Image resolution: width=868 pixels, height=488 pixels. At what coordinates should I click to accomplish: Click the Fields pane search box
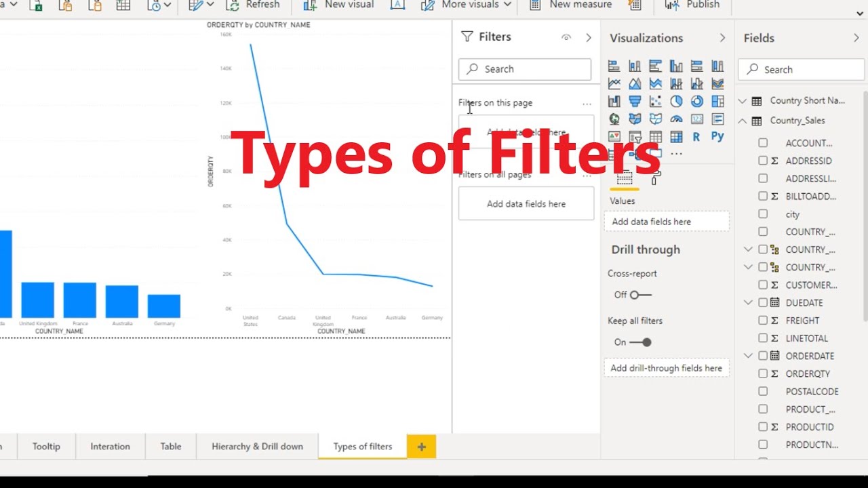pos(802,70)
